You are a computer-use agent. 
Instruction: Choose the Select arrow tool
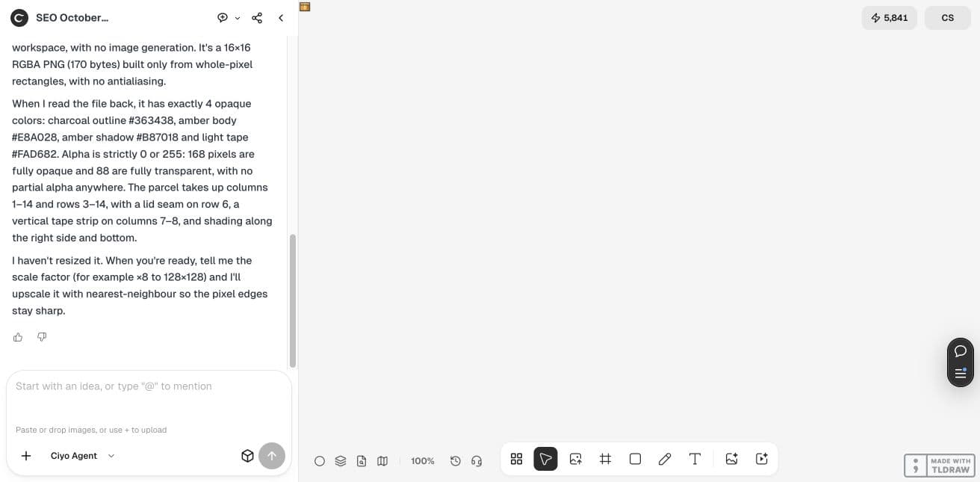[546, 459]
